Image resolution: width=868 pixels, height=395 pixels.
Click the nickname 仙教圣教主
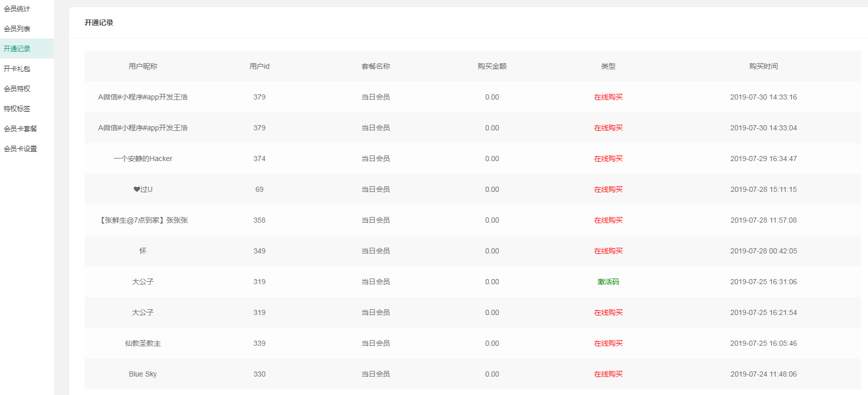click(x=143, y=343)
